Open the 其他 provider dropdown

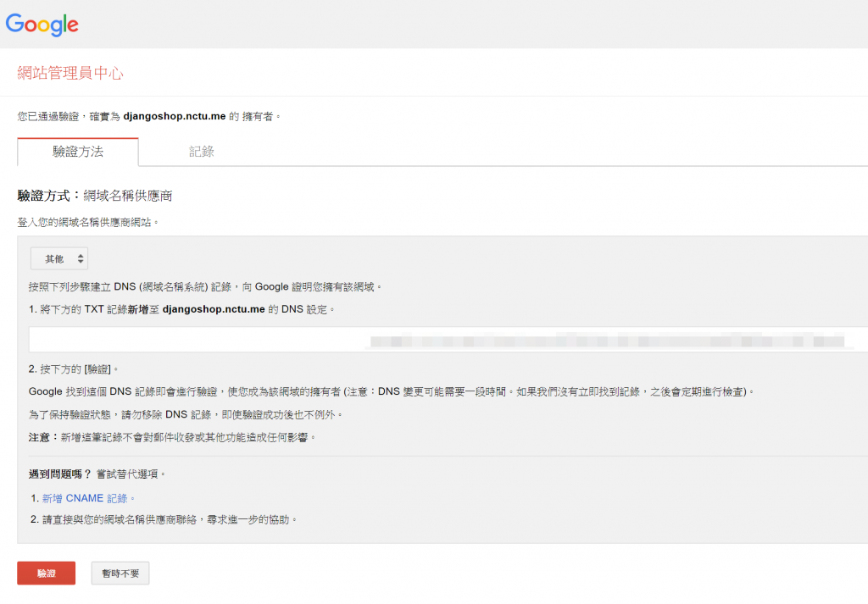tap(59, 259)
